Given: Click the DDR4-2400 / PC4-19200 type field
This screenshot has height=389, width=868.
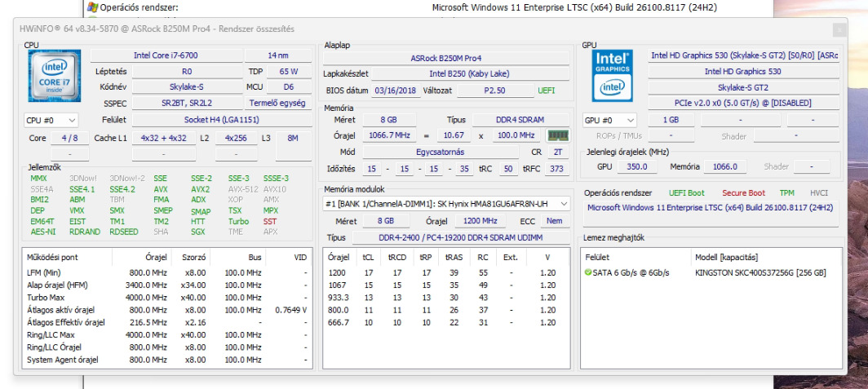Looking at the screenshot, I should [461, 237].
